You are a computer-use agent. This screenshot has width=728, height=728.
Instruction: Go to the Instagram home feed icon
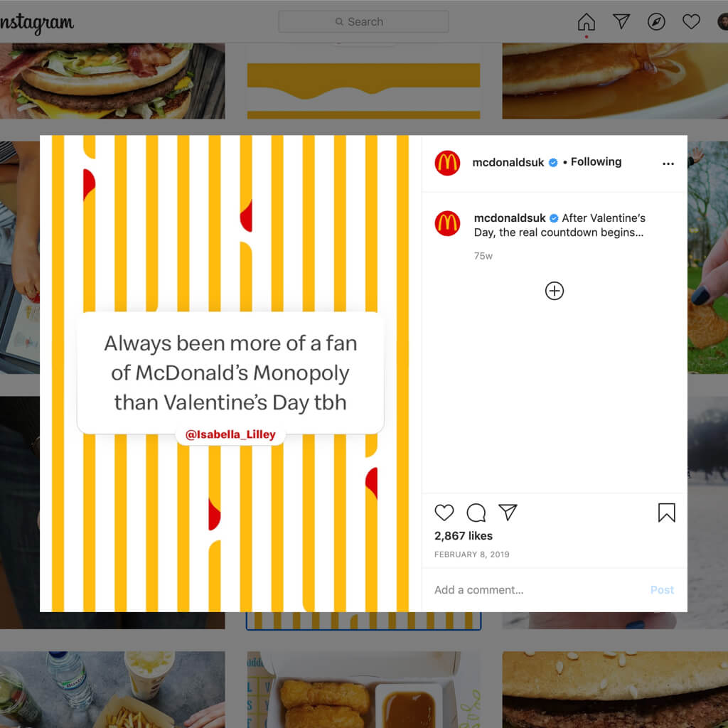587,21
